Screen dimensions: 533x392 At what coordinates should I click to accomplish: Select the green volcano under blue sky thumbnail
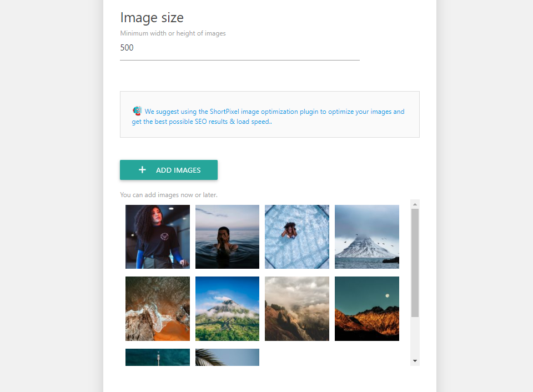click(x=228, y=309)
